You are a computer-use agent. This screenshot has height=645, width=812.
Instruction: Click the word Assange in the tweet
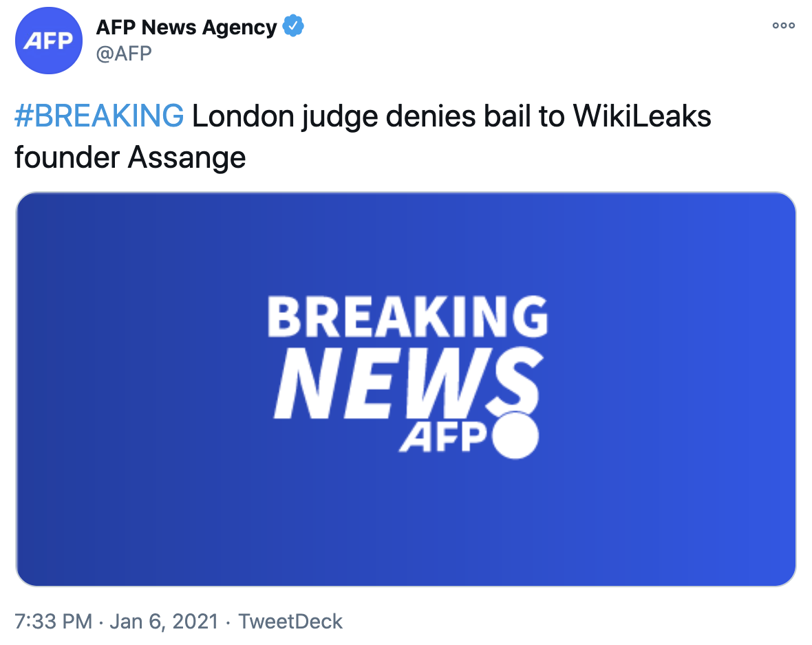pos(186,157)
